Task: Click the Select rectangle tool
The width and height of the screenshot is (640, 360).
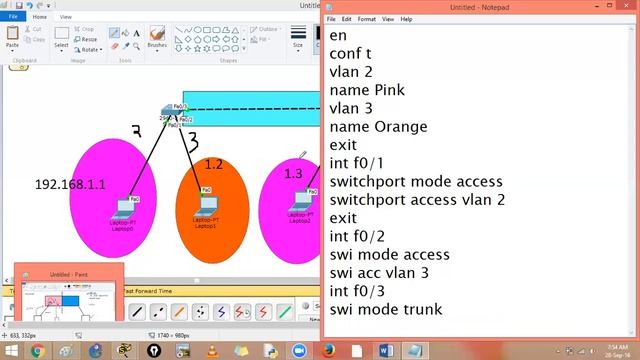Action: 62,33
